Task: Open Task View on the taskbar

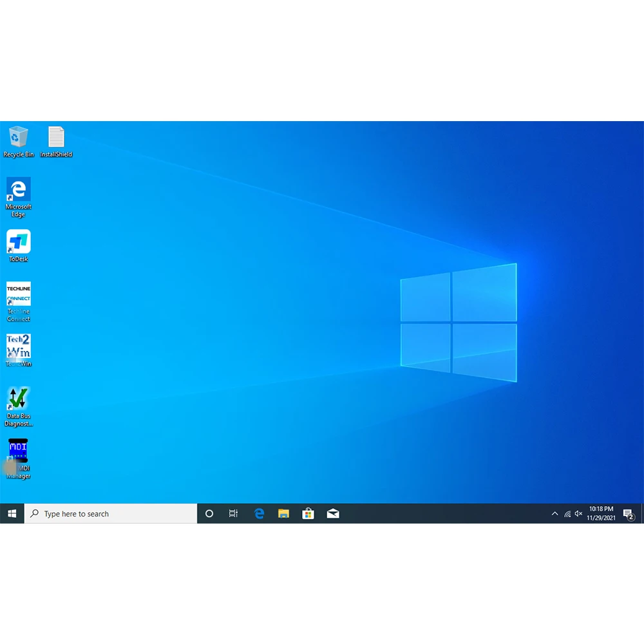Action: (233, 513)
